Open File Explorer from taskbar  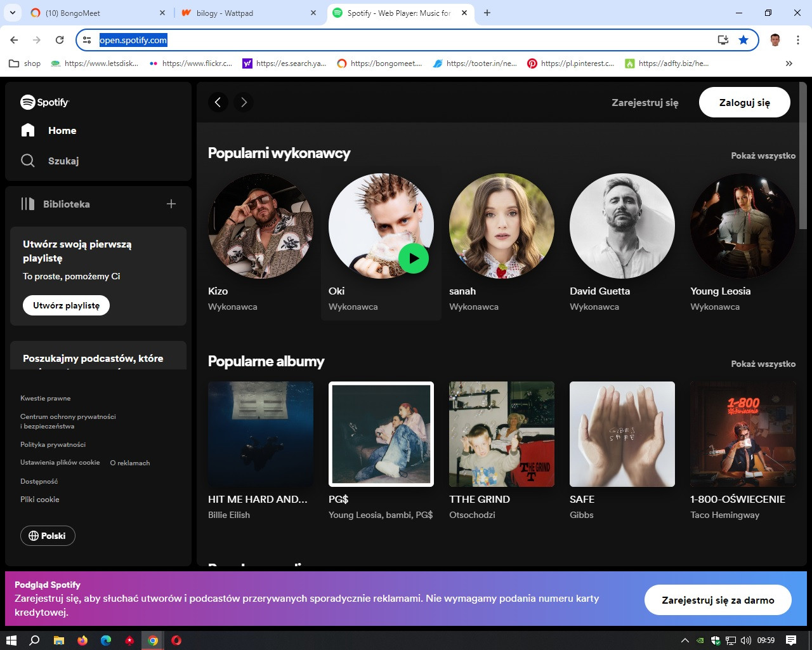point(58,640)
